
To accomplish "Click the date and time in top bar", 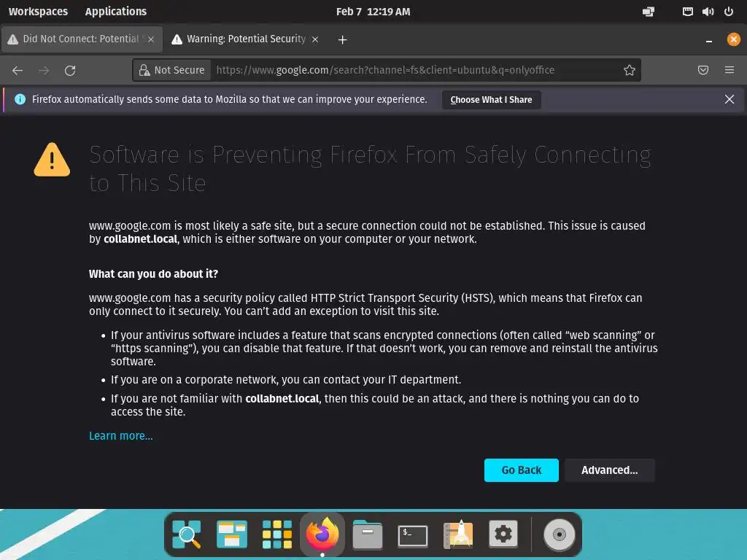I will [x=373, y=12].
